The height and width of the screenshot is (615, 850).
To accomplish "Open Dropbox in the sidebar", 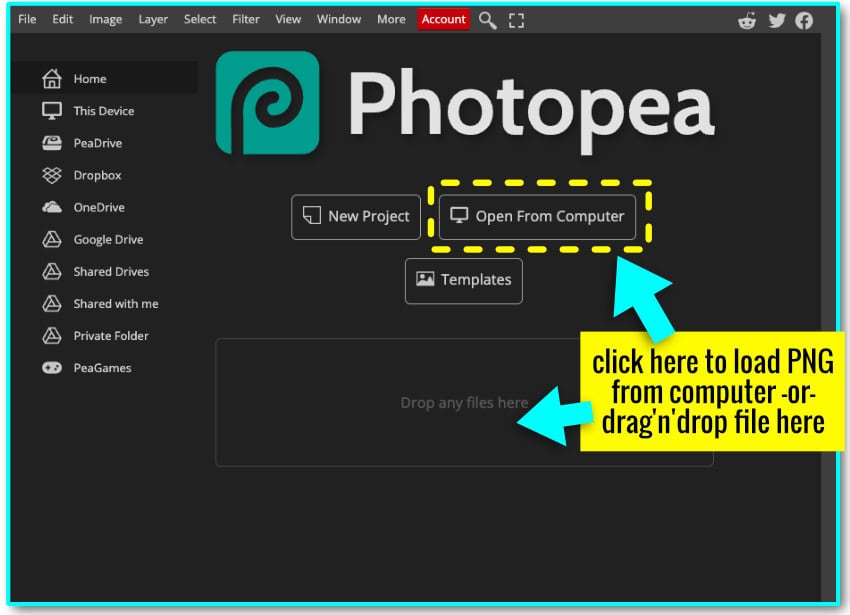I will click(x=104, y=175).
